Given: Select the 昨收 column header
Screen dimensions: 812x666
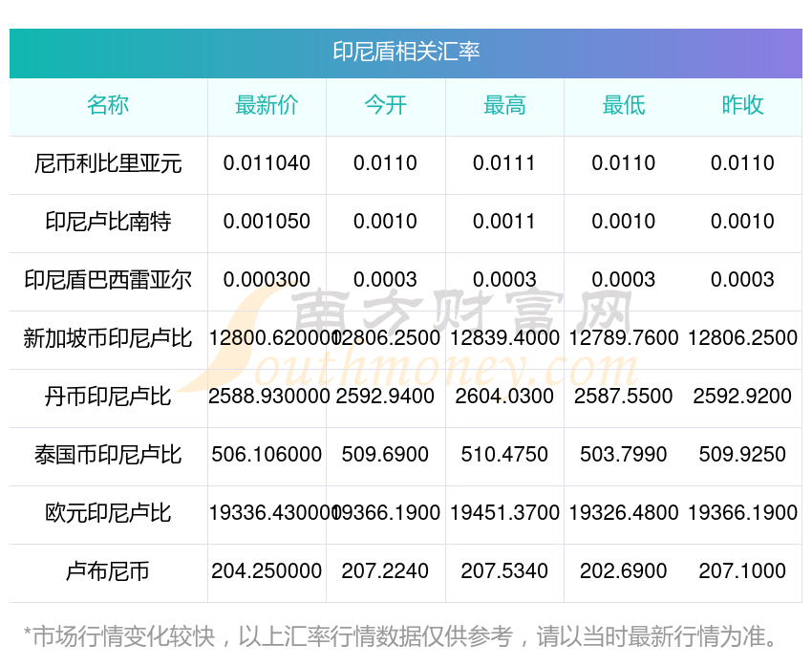Looking at the screenshot, I should 741,106.
